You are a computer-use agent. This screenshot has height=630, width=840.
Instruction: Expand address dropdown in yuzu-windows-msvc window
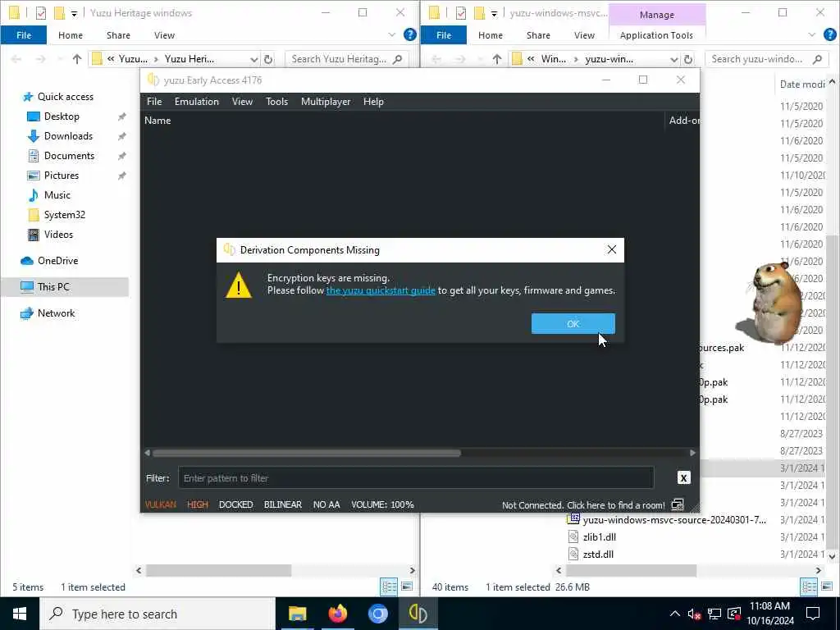coord(674,59)
